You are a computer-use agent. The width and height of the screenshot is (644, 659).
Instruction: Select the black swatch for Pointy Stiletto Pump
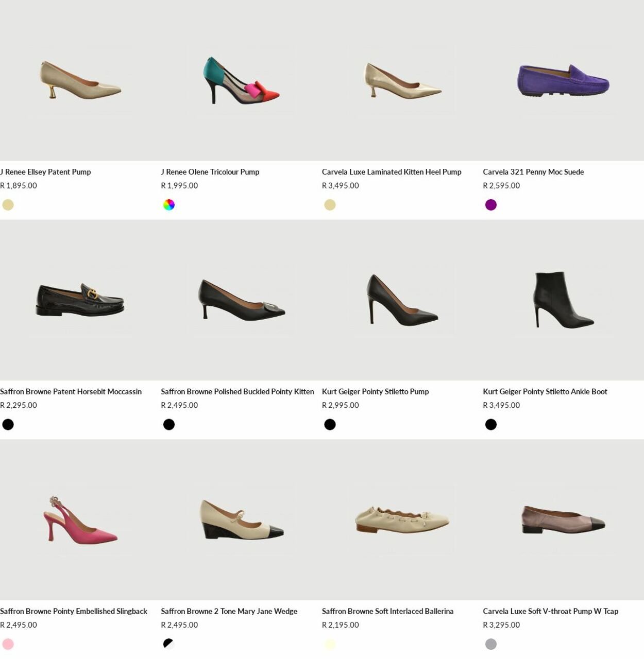[330, 425]
